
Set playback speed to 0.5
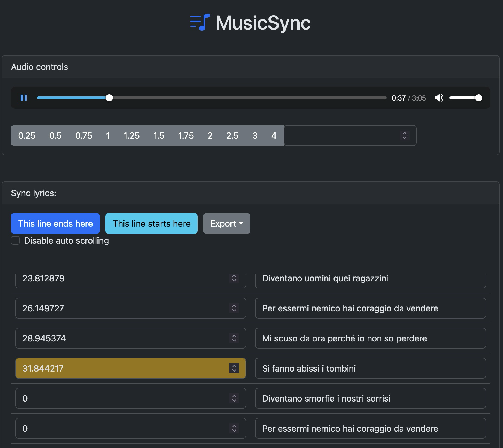coord(55,135)
